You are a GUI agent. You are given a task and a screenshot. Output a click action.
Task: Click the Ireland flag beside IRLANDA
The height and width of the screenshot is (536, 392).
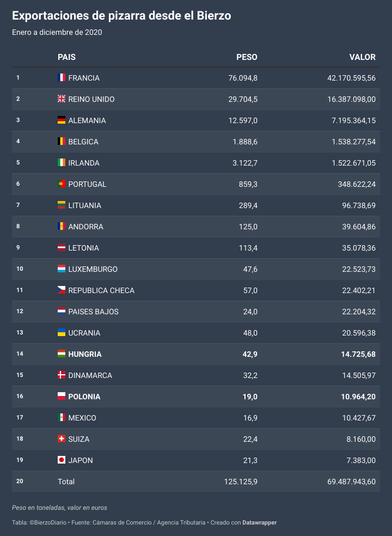click(x=61, y=163)
